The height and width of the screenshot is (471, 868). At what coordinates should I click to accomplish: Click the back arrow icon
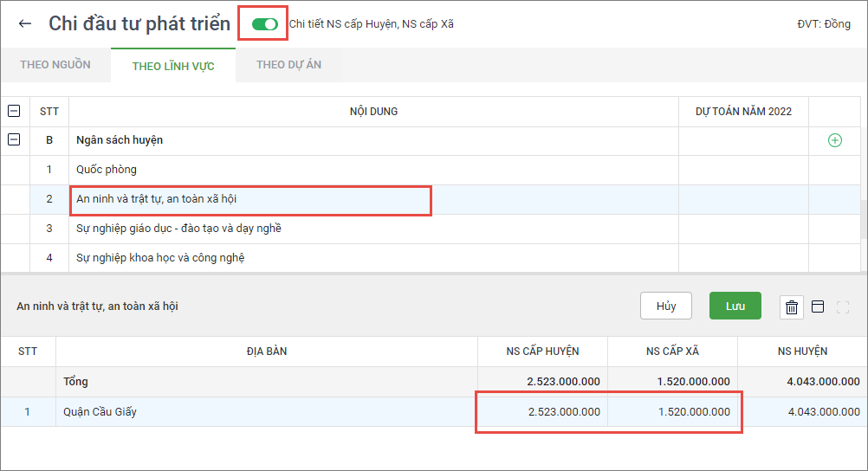tap(25, 23)
